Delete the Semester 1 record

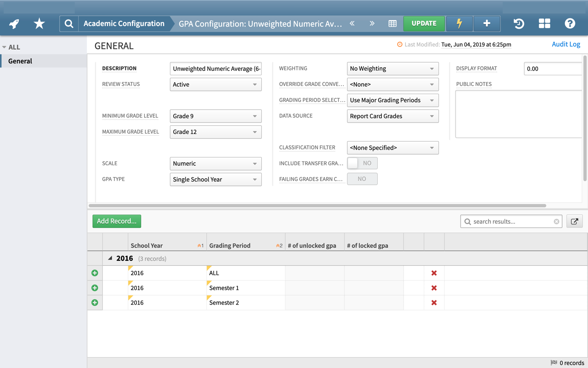[434, 288]
